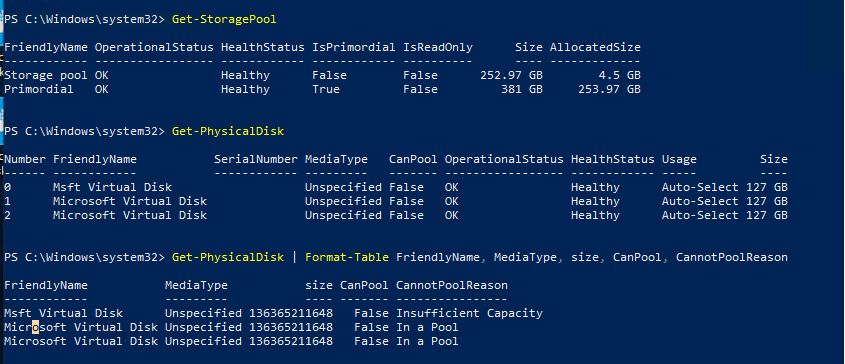Click the 253.97 GB allocated size value
This screenshot has width=845, height=364.
(609, 89)
